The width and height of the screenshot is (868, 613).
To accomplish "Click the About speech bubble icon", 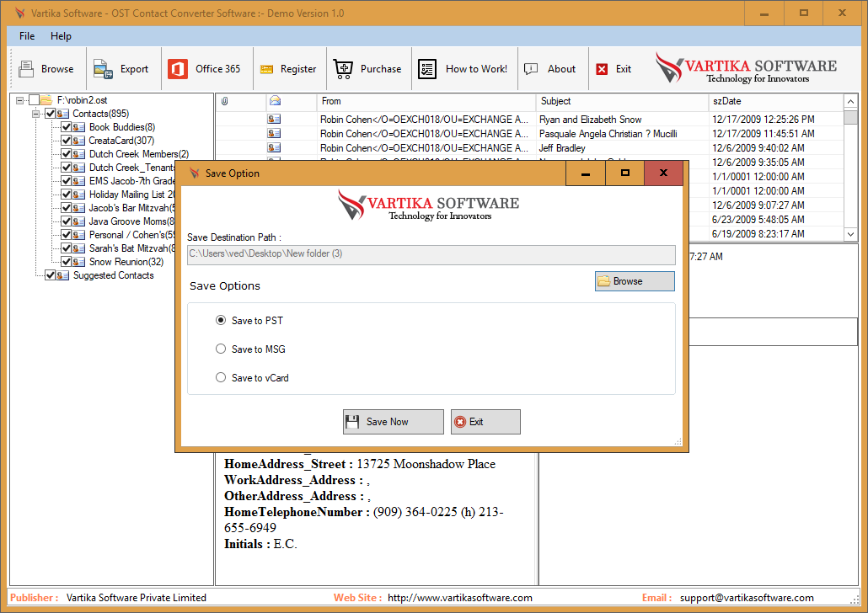I will [x=531, y=69].
